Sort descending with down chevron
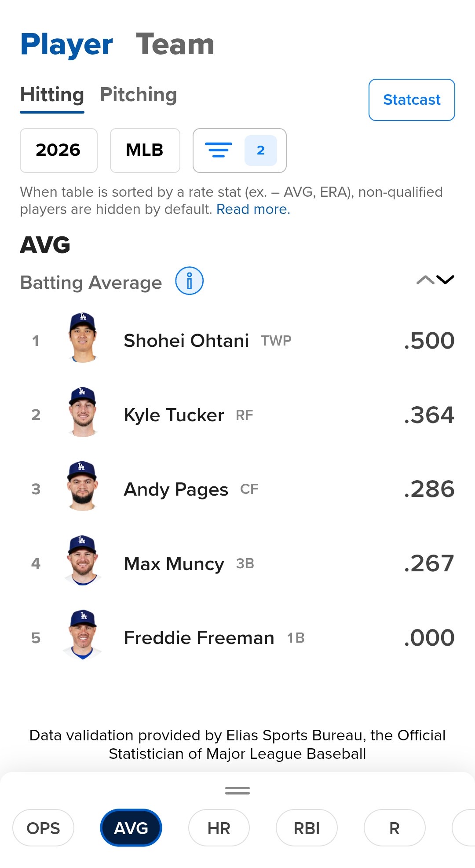 (445, 280)
